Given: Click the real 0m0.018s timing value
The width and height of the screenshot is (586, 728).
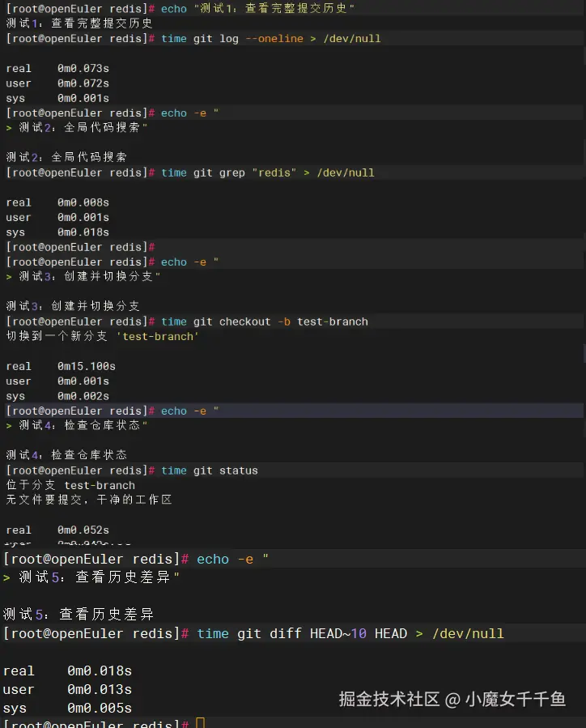Looking at the screenshot, I should pos(100,671).
